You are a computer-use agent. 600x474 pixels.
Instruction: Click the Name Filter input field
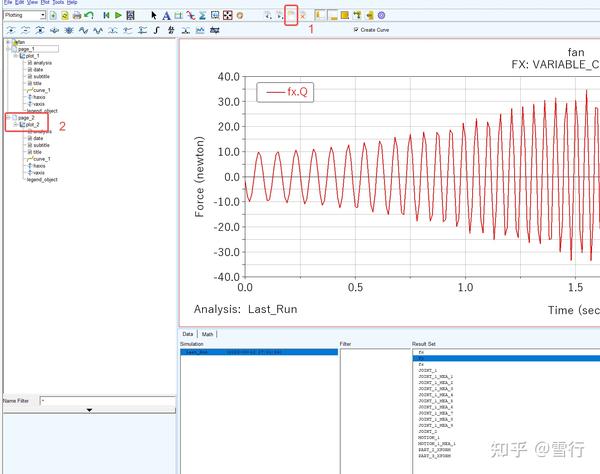pyautogui.click(x=105, y=400)
